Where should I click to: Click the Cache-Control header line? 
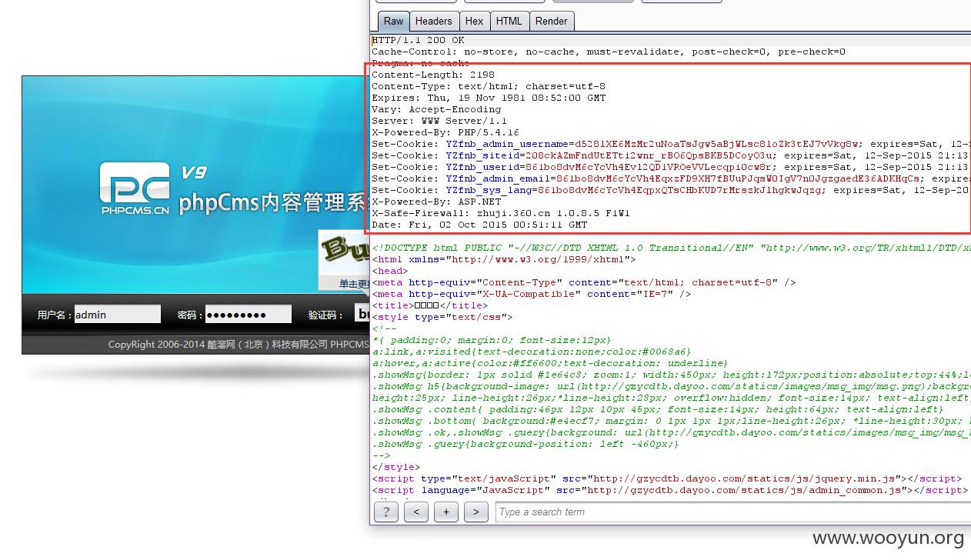[609, 52]
